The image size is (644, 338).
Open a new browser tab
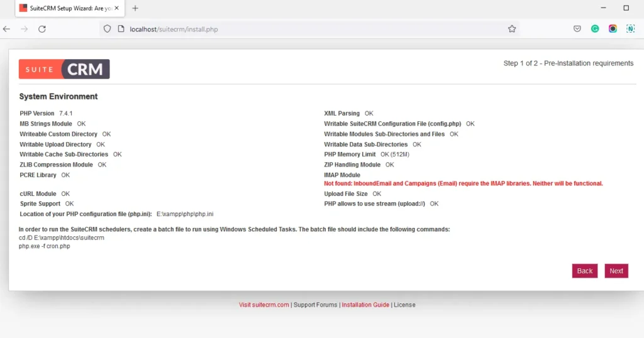pos(135,8)
